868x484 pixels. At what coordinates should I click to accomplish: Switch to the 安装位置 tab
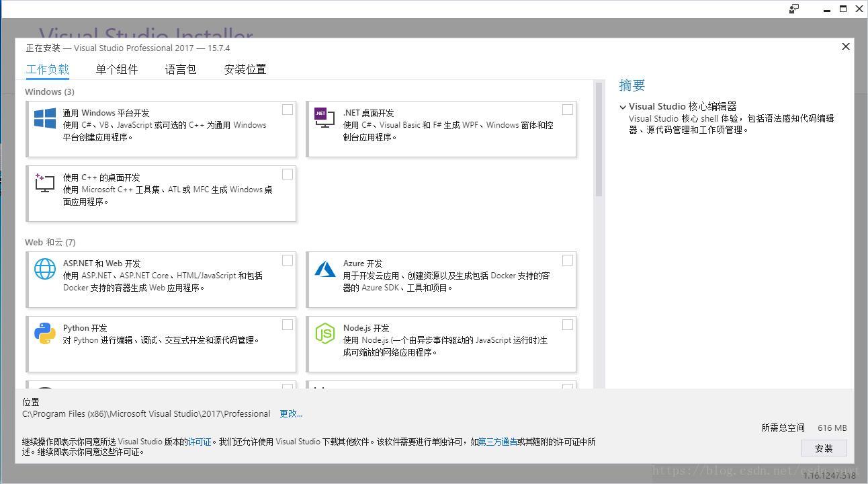245,69
